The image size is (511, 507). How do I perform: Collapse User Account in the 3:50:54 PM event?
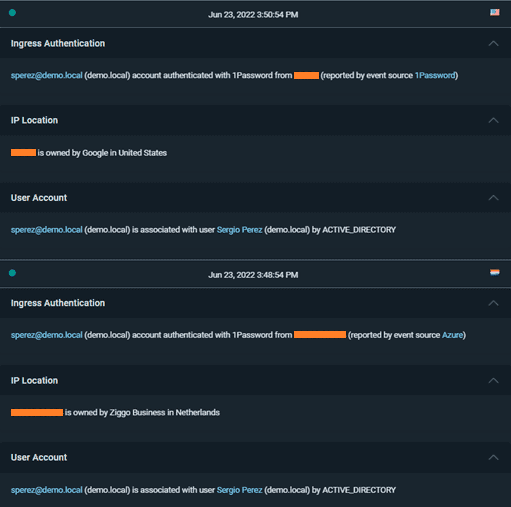coord(493,198)
